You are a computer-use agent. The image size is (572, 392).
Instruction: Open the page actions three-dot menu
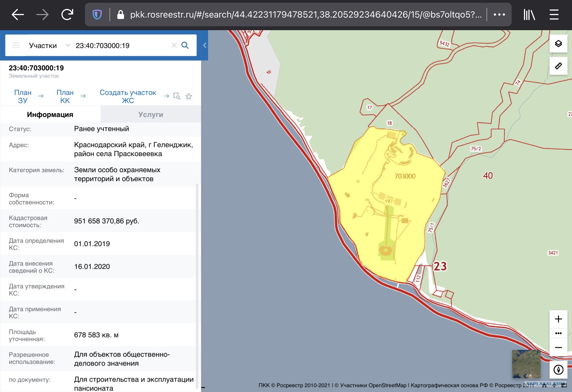pos(499,15)
